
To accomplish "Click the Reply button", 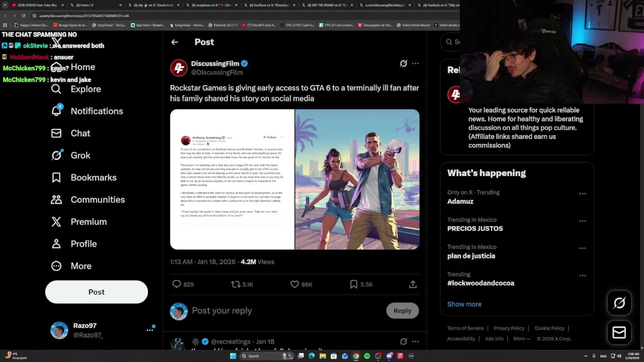I will 402,311.
